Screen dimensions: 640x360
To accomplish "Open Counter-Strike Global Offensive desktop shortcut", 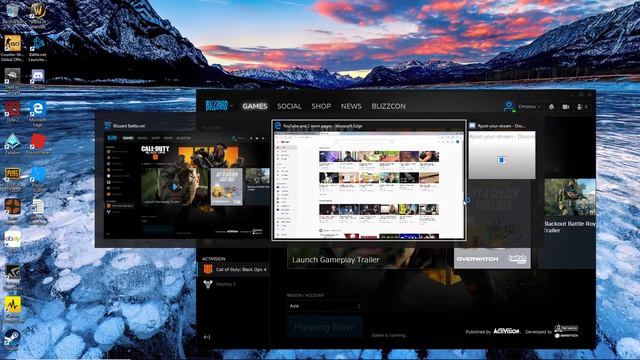I will 12,48.
